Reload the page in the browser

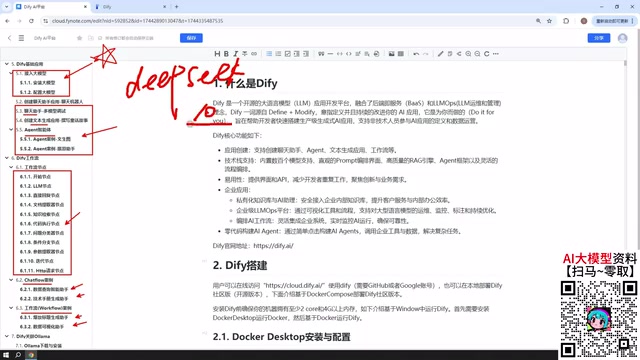click(x=31, y=21)
